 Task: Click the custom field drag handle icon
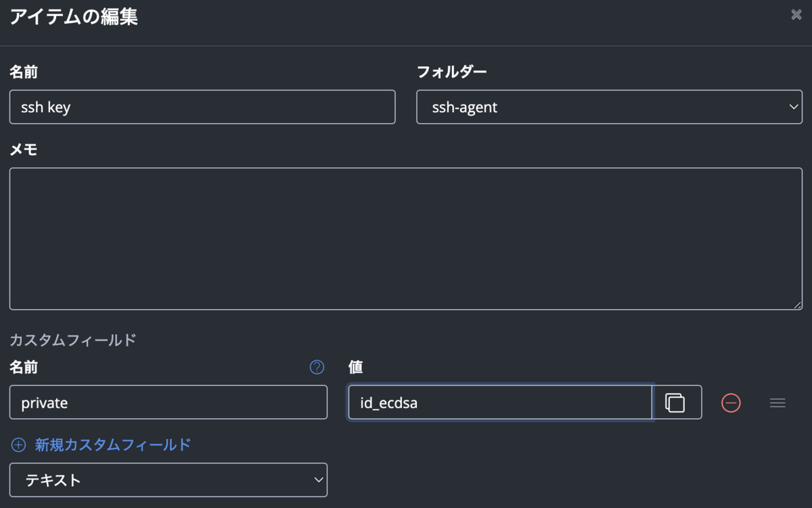(777, 402)
